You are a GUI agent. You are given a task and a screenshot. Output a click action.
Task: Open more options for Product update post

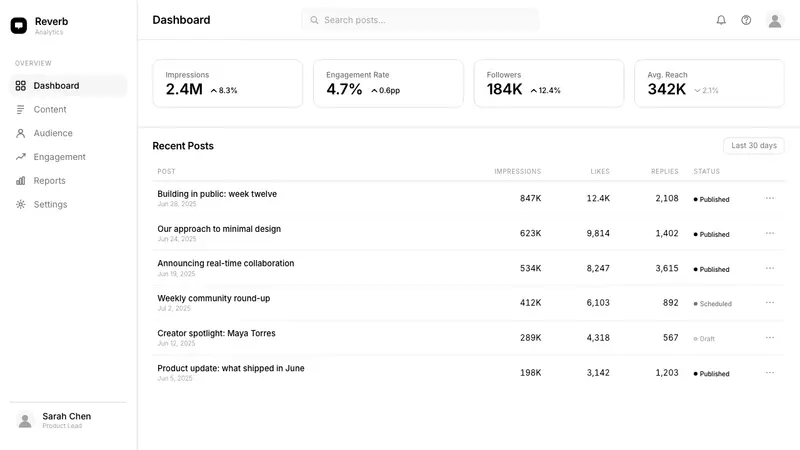point(770,372)
